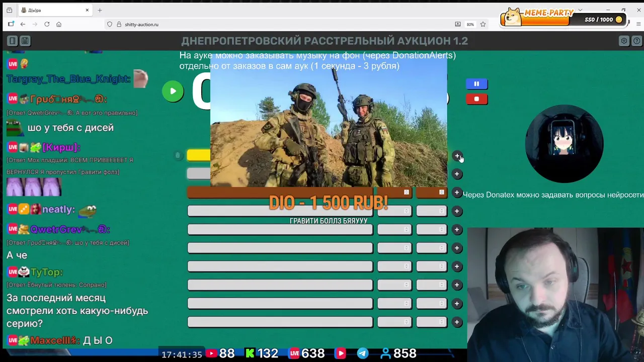The height and width of the screenshot is (362, 644).
Task: Click plus button on the bottom-most row
Action: coord(457,322)
